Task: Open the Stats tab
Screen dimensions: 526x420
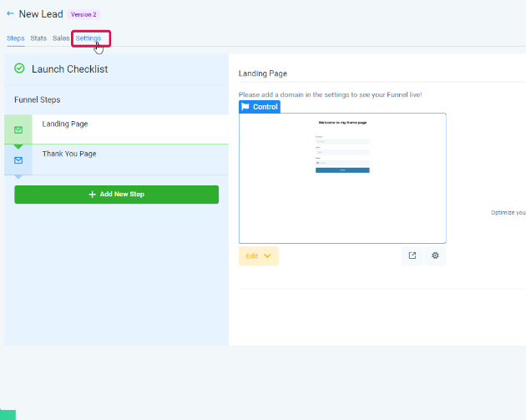Action: pyautogui.click(x=38, y=38)
